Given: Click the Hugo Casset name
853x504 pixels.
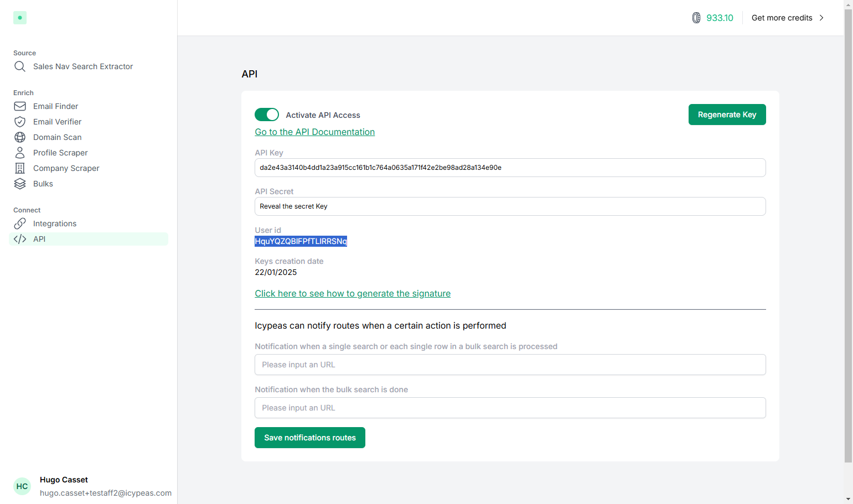Looking at the screenshot, I should point(64,480).
